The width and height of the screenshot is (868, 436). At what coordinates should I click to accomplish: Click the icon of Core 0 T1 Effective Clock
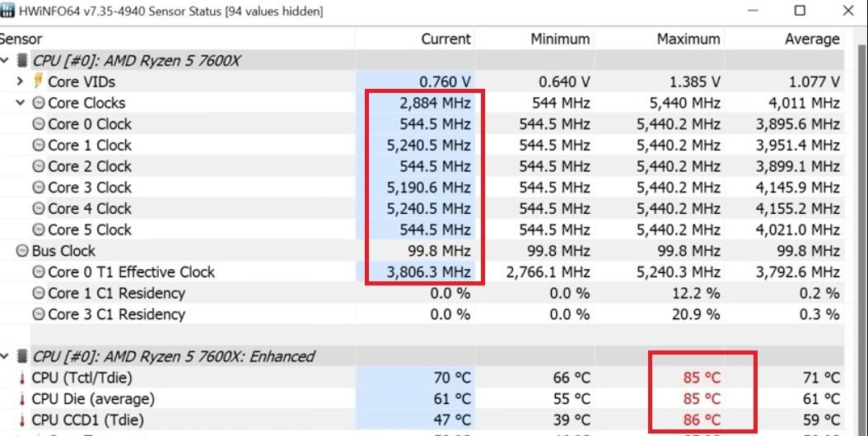point(38,271)
